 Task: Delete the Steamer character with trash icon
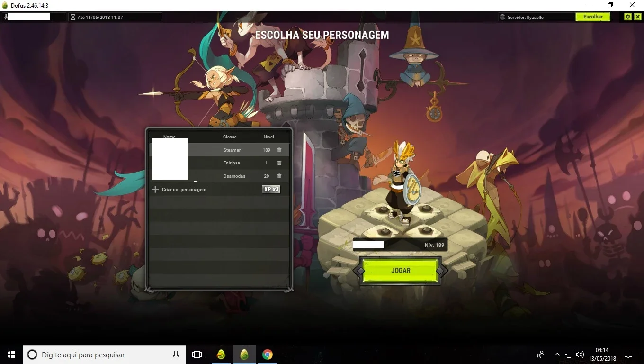[279, 150]
